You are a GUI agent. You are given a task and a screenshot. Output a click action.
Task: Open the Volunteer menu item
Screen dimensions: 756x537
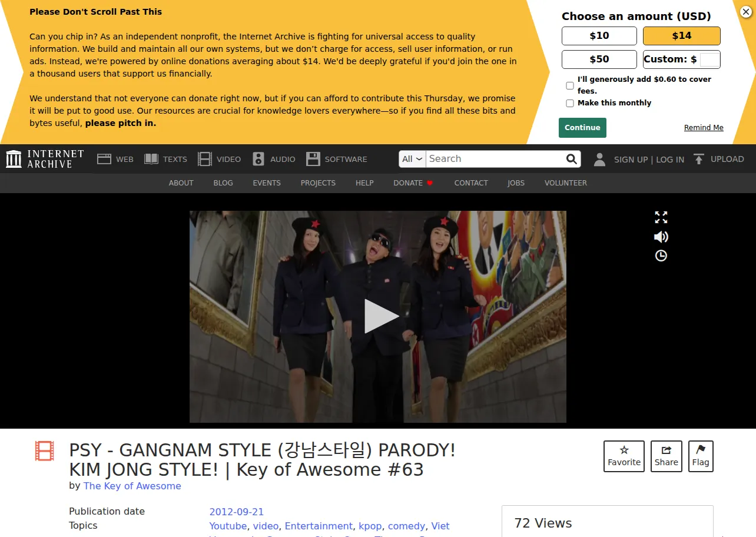566,183
